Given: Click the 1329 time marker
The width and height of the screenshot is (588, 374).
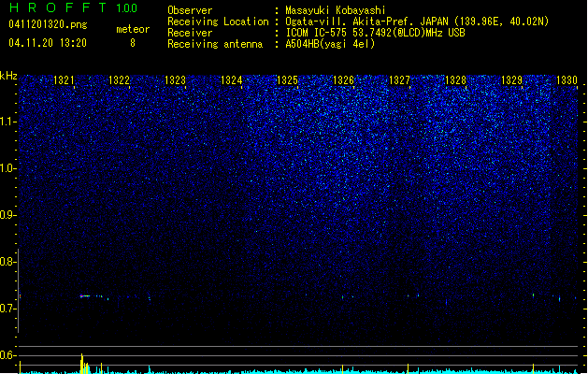Looking at the screenshot, I should 511,80.
